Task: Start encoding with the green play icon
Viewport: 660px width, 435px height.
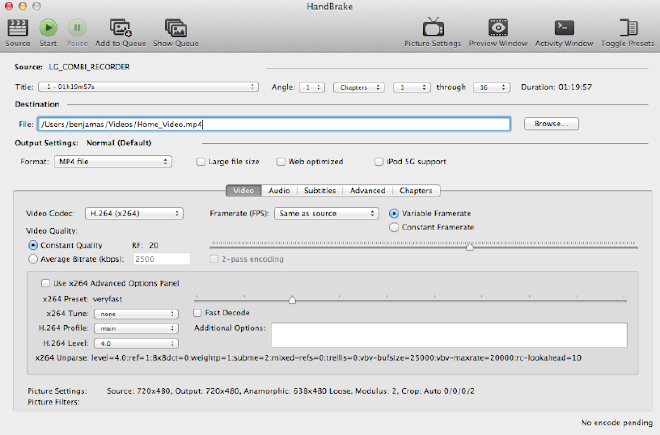Action: (48, 28)
